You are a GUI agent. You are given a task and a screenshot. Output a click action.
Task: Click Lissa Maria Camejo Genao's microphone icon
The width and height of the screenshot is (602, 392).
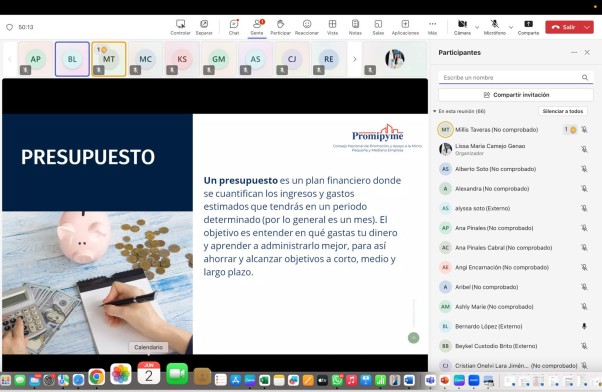point(584,149)
